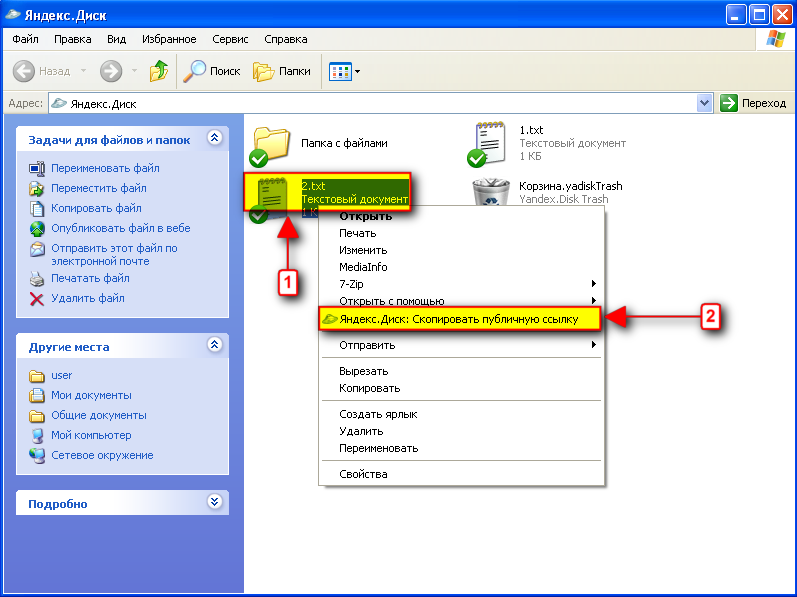Open Общие документы in Другие места
Image resolution: width=797 pixels, height=597 pixels.
99,416
